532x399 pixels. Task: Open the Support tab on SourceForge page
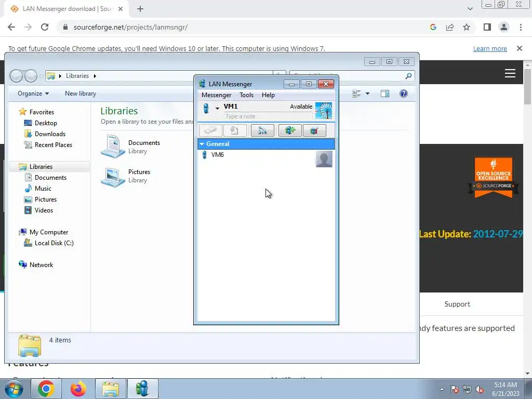457,304
